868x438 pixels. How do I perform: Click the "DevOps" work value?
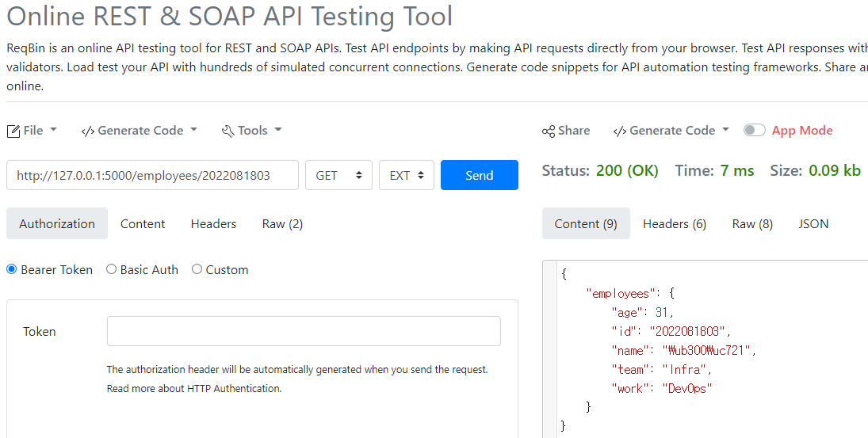click(x=687, y=388)
